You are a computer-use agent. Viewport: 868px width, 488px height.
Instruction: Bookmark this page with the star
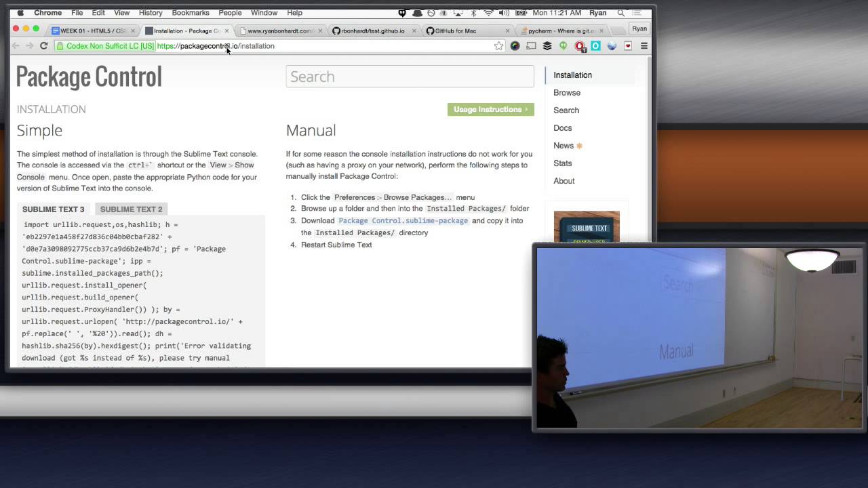498,46
